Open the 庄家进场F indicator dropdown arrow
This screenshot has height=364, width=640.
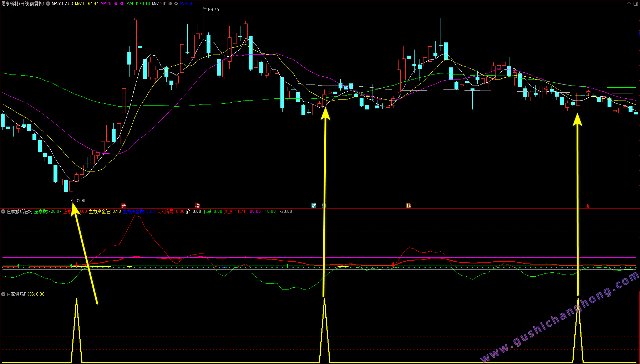point(3,294)
